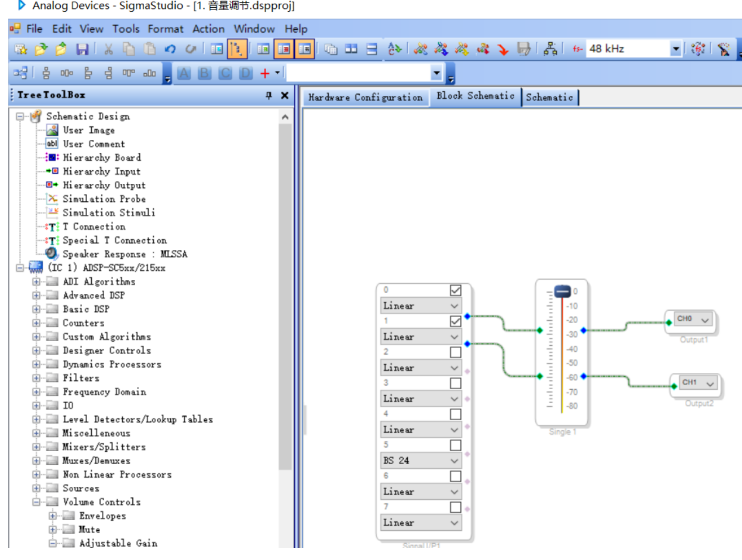The height and width of the screenshot is (560, 742).
Task: Collapse the Volume Controls folder
Action: coord(37,502)
